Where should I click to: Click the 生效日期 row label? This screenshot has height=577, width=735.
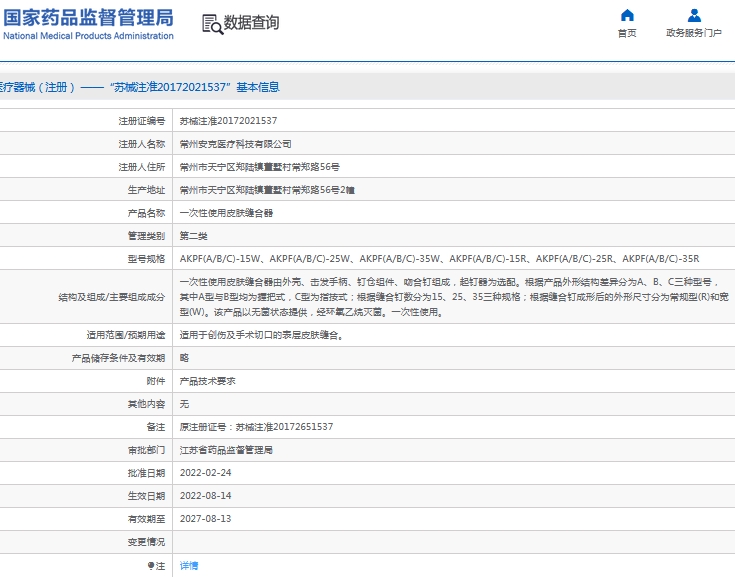tap(146, 496)
